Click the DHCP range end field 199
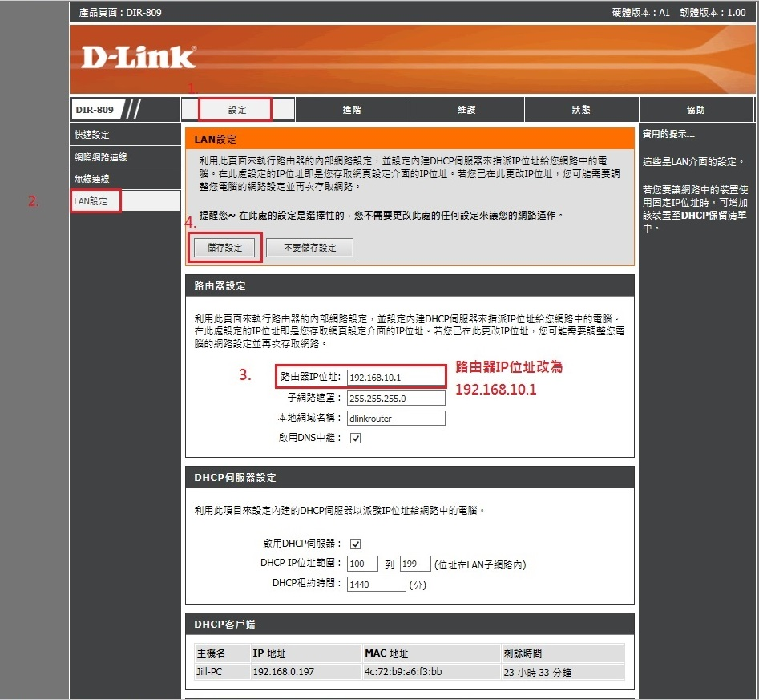Viewport: 759px width, 700px height. click(415, 564)
